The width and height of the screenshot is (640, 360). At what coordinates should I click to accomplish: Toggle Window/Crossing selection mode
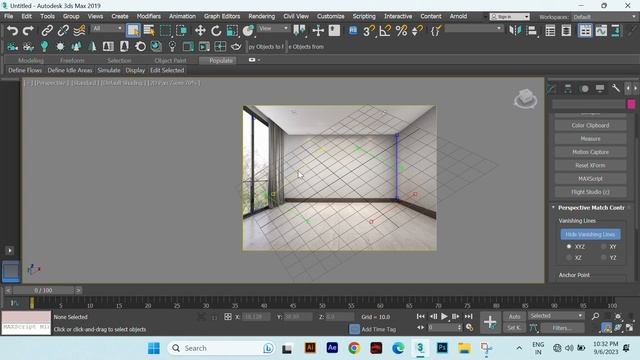(182, 31)
